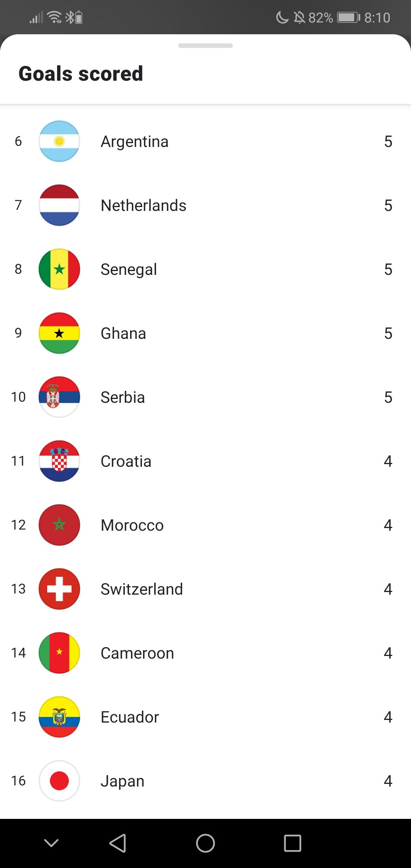
Task: Open the Morocco team row
Action: click(x=205, y=525)
